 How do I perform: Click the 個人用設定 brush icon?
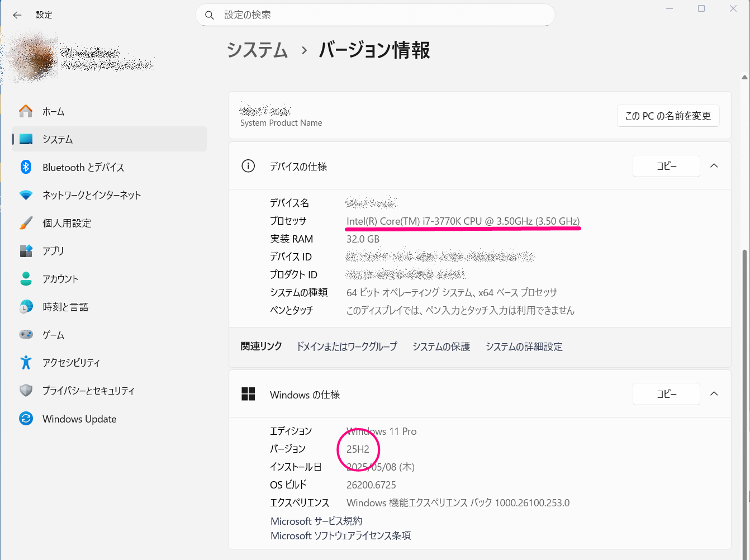pos(26,223)
